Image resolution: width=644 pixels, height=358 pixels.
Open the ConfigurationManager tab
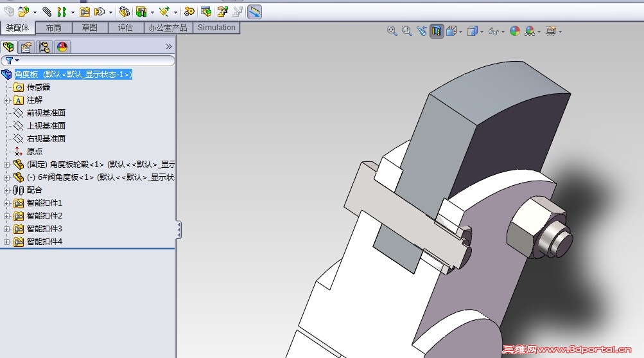click(44, 47)
